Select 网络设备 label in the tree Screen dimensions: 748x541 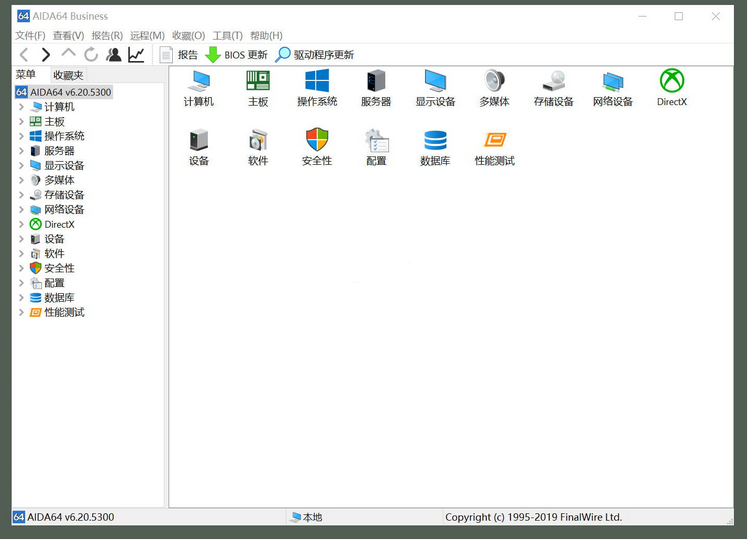[64, 209]
